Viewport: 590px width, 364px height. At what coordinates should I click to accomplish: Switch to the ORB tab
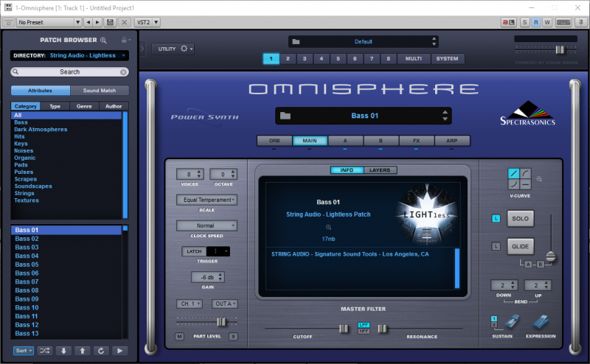click(x=274, y=141)
